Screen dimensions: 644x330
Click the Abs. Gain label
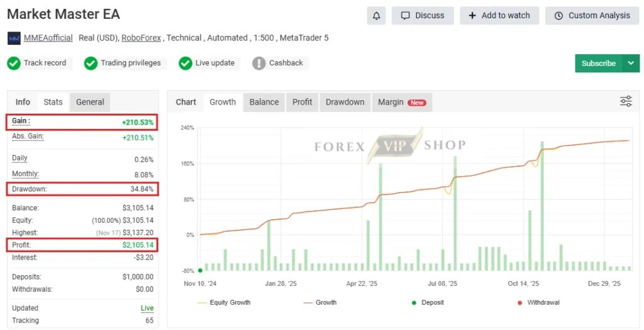[x=28, y=136]
